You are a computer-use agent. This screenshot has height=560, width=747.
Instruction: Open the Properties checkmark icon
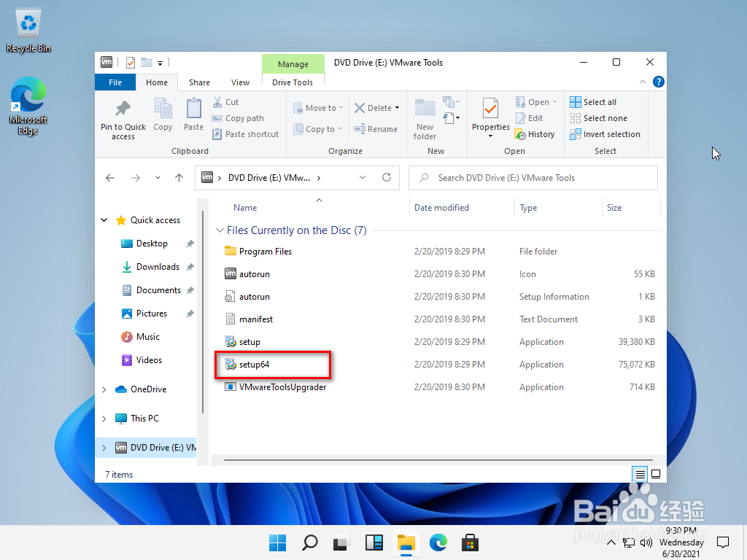click(x=490, y=109)
